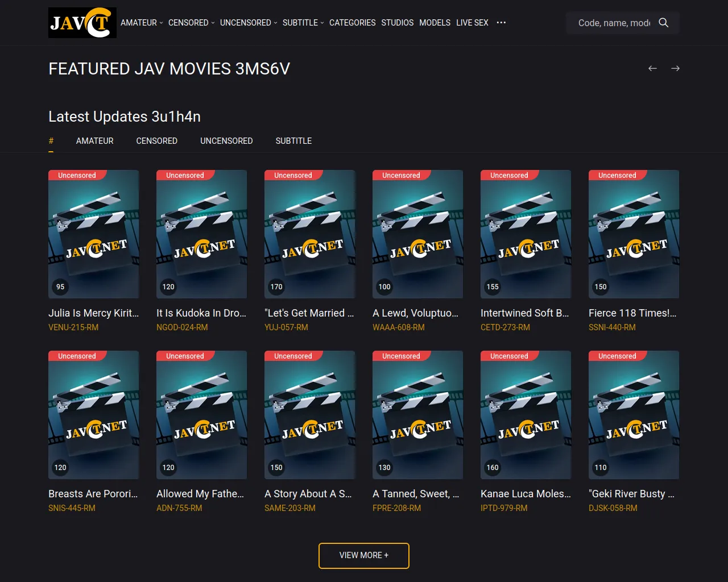Screen dimensions: 728x582
Task: Expand the CENSORED dropdown in navbar
Action: coord(191,23)
